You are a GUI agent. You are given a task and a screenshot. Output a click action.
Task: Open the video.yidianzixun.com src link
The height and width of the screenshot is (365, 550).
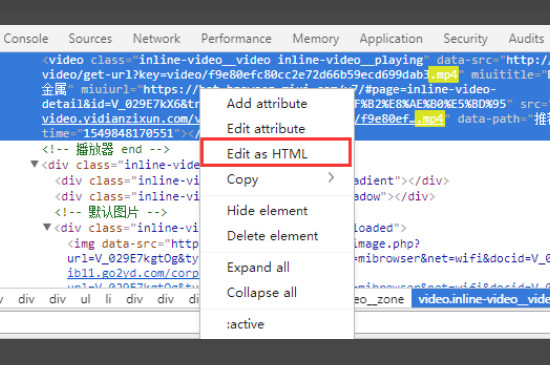pyautogui.click(x=121, y=119)
